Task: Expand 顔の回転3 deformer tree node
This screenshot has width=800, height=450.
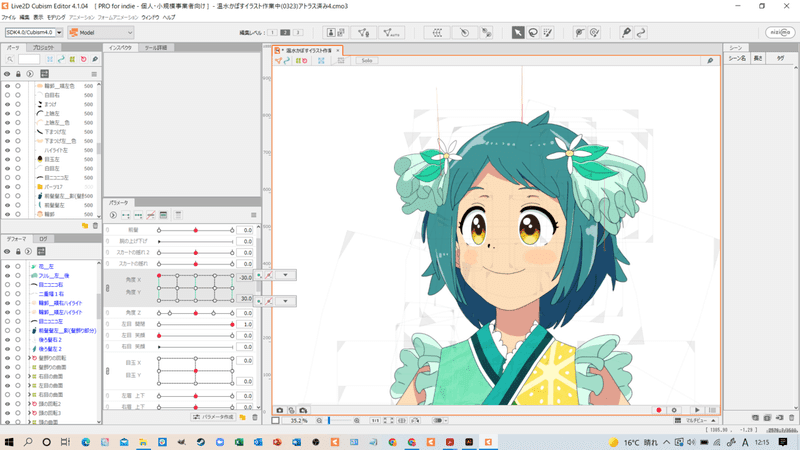Action: [x=30, y=413]
